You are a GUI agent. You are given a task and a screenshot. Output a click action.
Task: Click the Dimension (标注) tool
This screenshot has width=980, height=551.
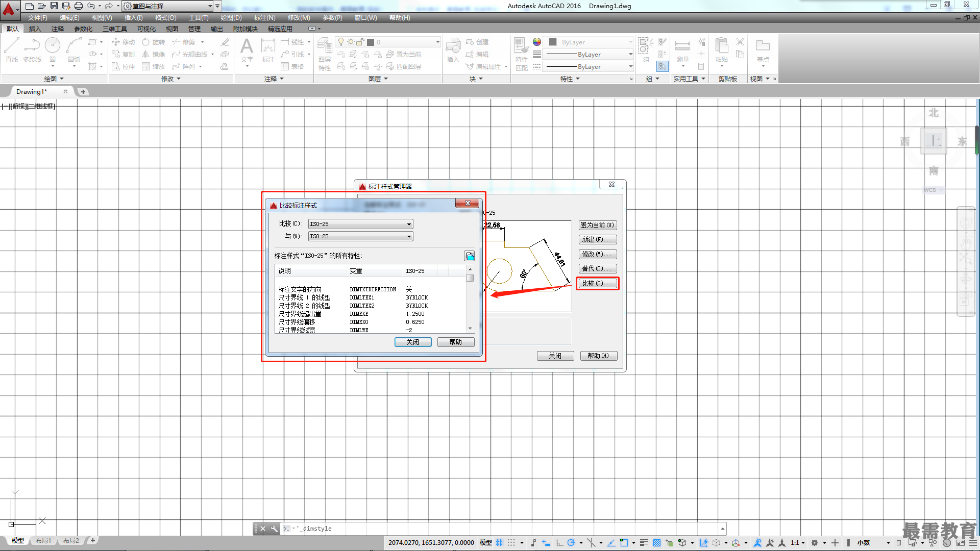[268, 50]
